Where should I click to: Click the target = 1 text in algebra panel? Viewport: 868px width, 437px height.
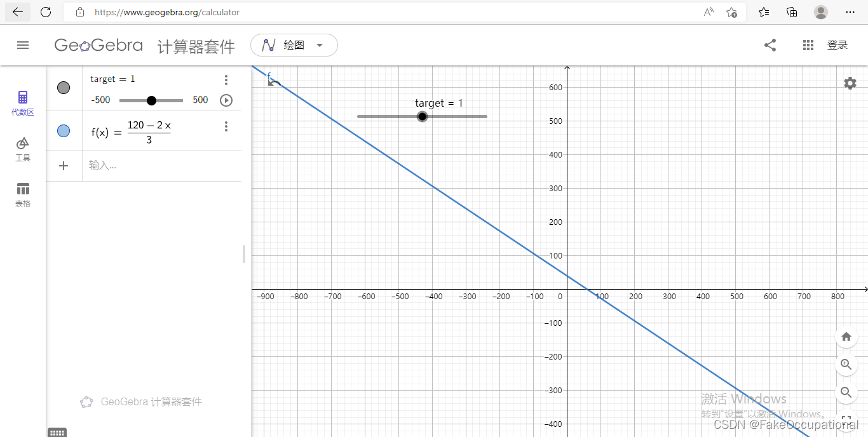pos(112,79)
